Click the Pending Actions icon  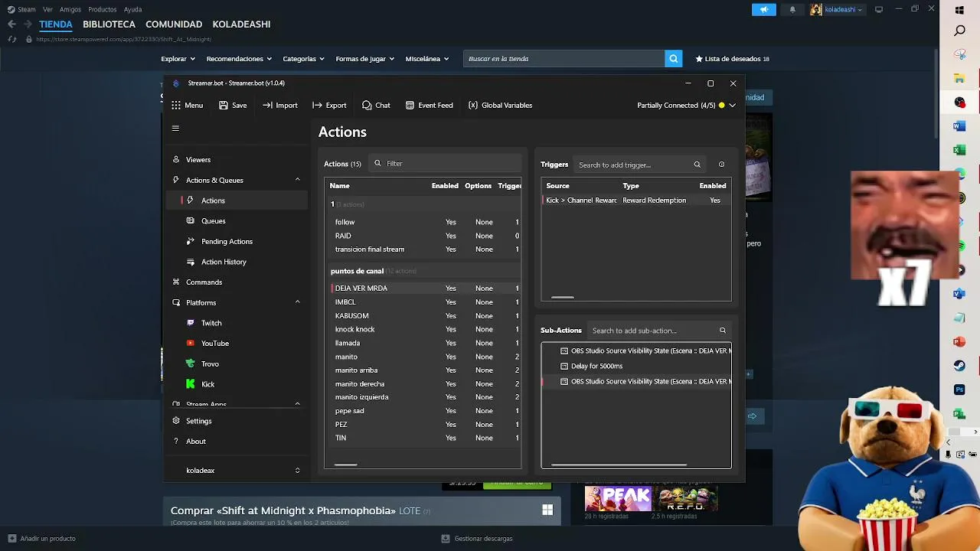(191, 242)
